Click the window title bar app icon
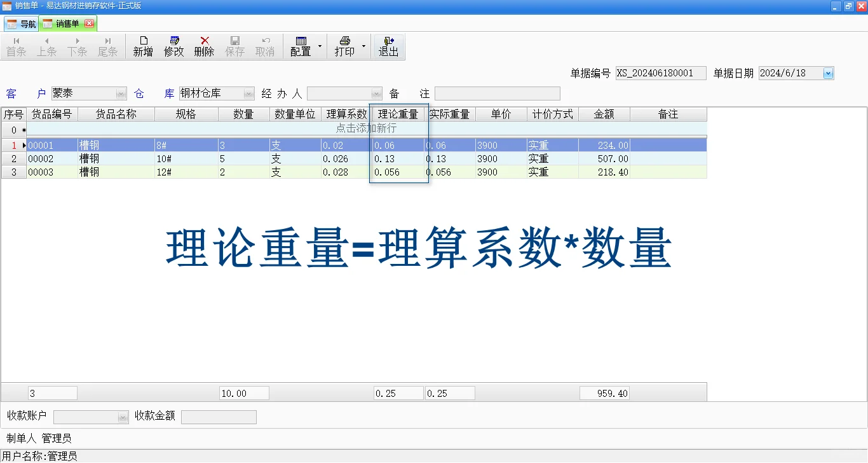Screen dimensions: 868x463 click(6, 6)
